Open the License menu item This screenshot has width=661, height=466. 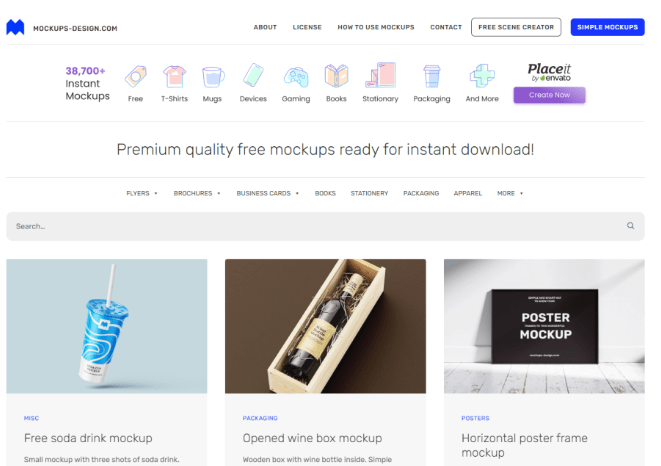click(307, 27)
